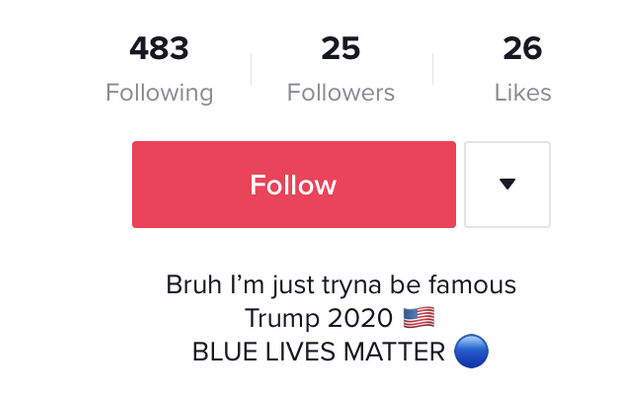The width and height of the screenshot is (637, 412).
Task: Click the "Trump 2020" bio text
Action: [319, 318]
